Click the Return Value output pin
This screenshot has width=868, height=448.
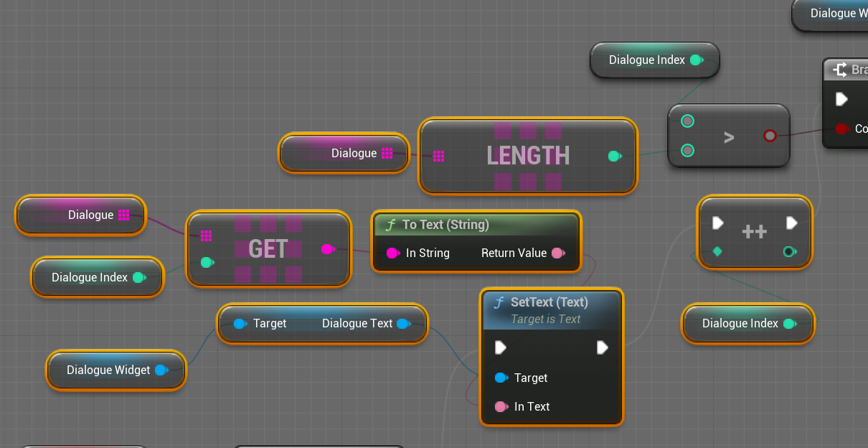(x=557, y=253)
